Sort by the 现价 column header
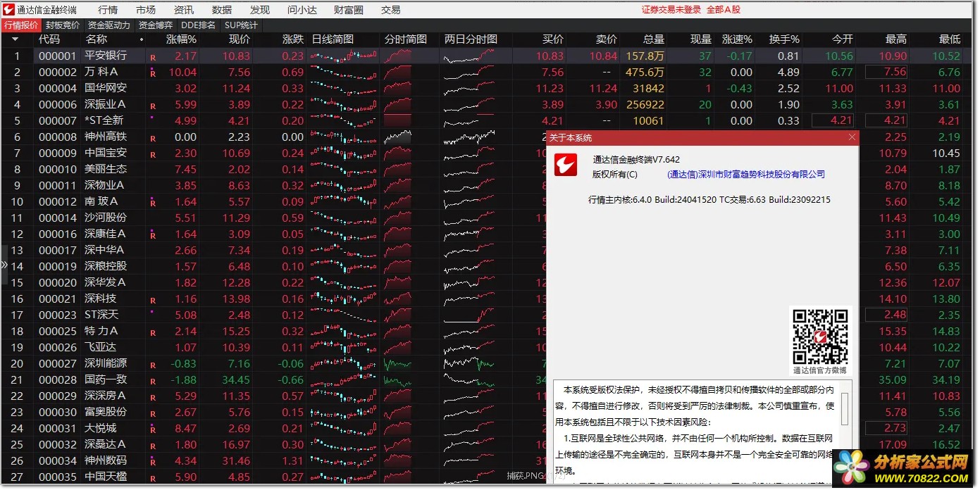Viewport: 980px width, 490px height. [240, 39]
